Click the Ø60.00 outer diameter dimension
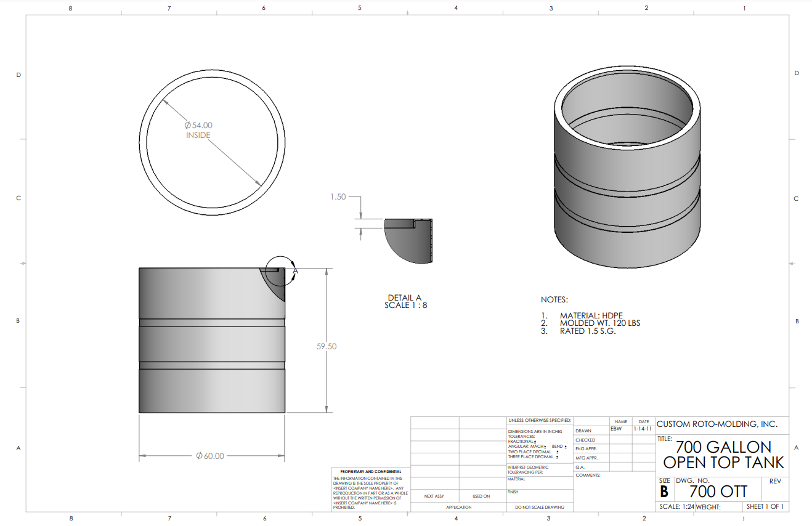The image size is (812, 526). 209,456
